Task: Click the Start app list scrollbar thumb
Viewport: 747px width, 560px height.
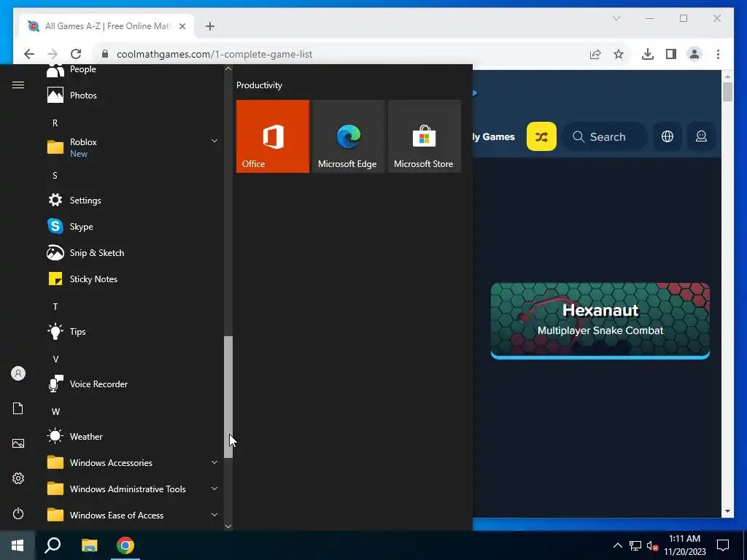Action: click(228, 397)
